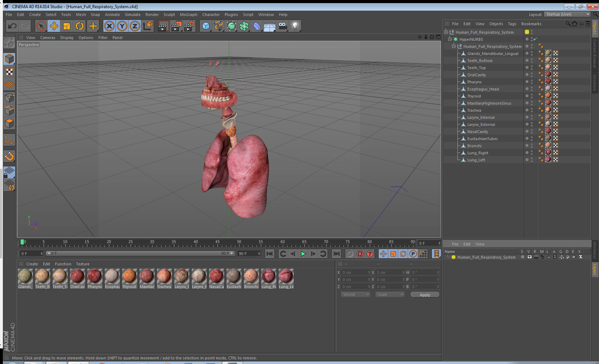
Task: Open the viewport Cameras menu
Action: 48,38
